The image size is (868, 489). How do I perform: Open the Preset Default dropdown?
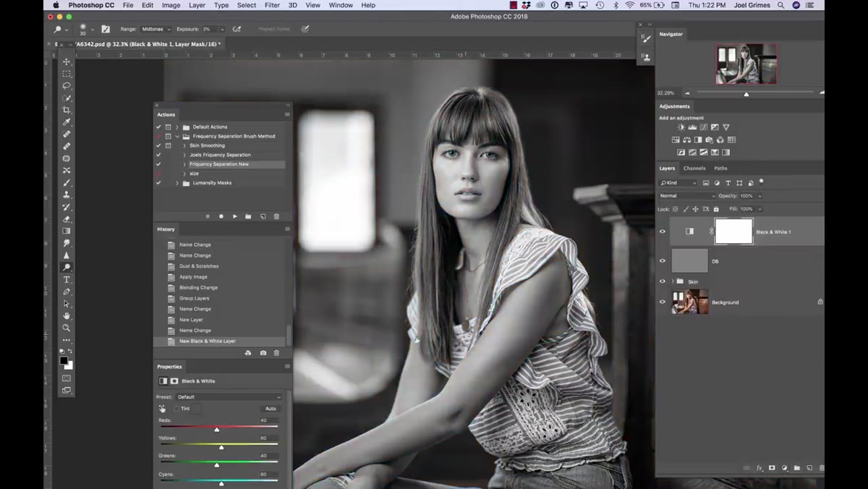pyautogui.click(x=229, y=396)
